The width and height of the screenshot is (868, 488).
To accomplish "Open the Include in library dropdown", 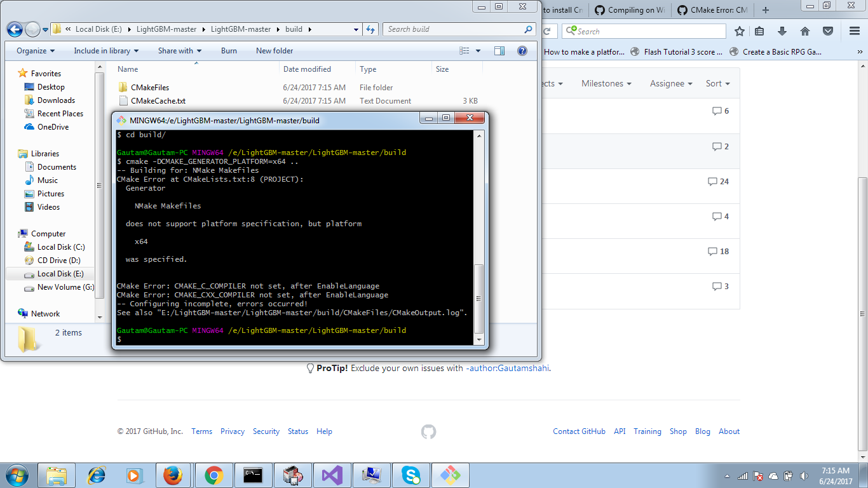I will [105, 51].
